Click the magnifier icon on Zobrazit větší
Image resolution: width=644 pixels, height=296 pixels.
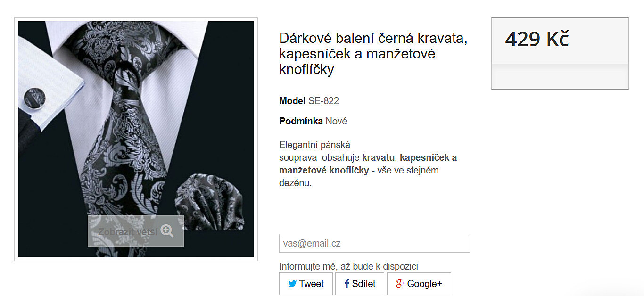(x=167, y=231)
